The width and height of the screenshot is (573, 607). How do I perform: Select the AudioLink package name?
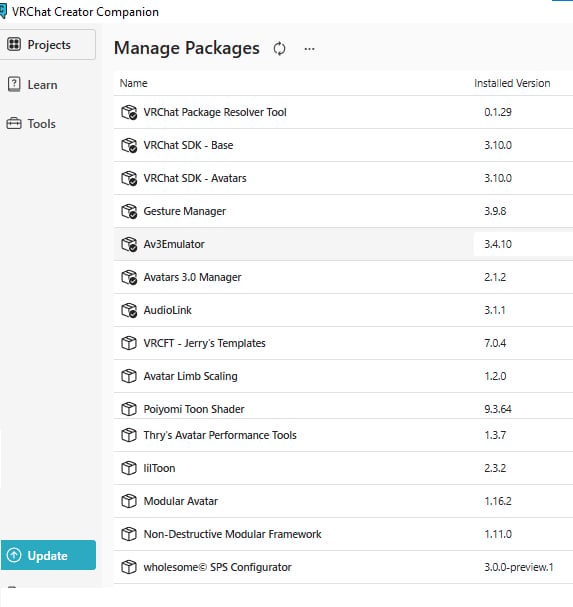tap(168, 310)
